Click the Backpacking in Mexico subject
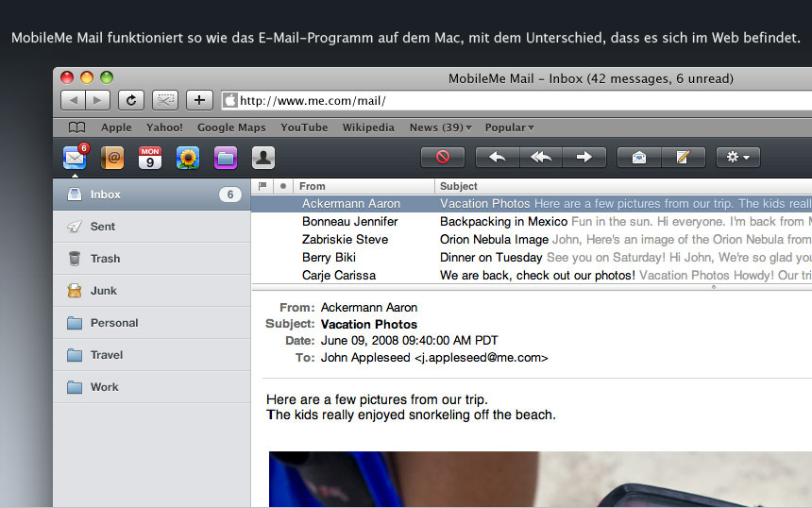The image size is (812, 508). click(504, 222)
